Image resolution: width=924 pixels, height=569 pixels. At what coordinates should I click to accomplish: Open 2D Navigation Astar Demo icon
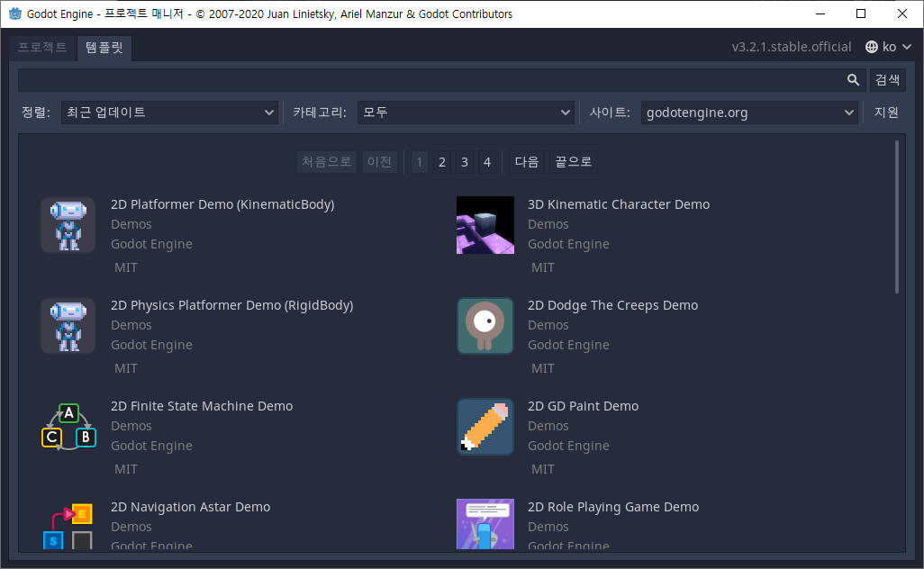click(68, 524)
